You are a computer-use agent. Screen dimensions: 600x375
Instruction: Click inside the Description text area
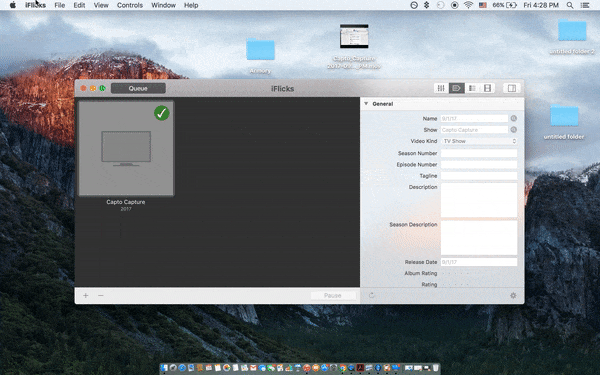(x=479, y=200)
